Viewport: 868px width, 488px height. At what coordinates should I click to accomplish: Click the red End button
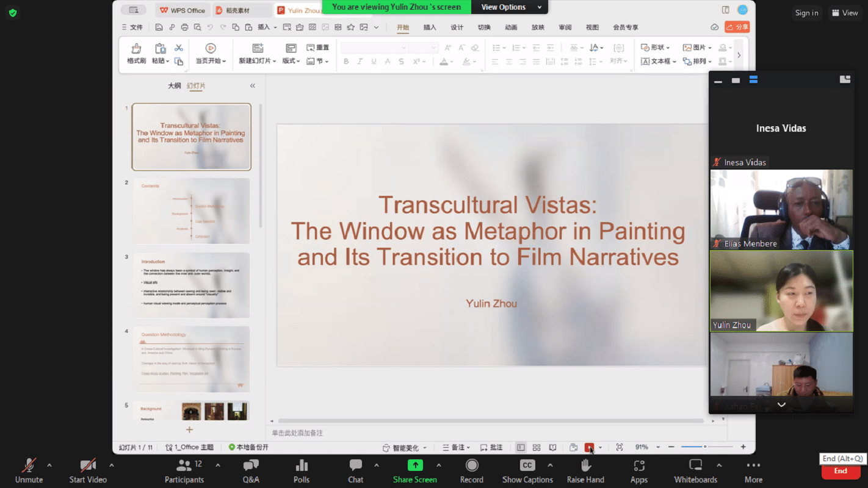[x=841, y=471]
